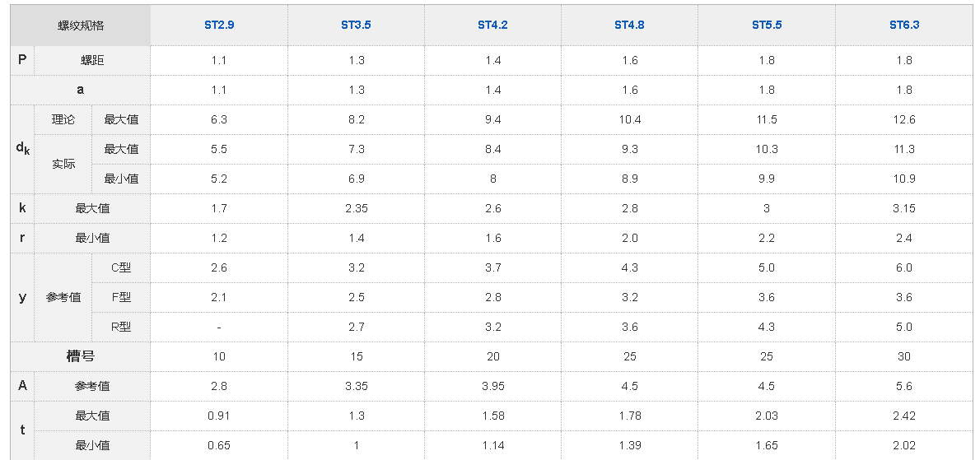This screenshot has height=460, width=980.
Task: Click the ST4.8 header link
Action: [x=629, y=26]
